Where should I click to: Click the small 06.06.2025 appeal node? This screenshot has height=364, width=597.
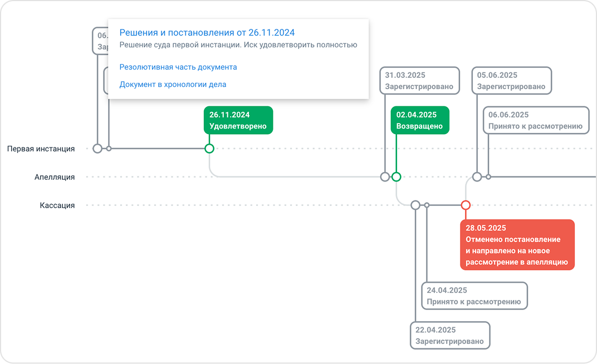click(x=488, y=177)
